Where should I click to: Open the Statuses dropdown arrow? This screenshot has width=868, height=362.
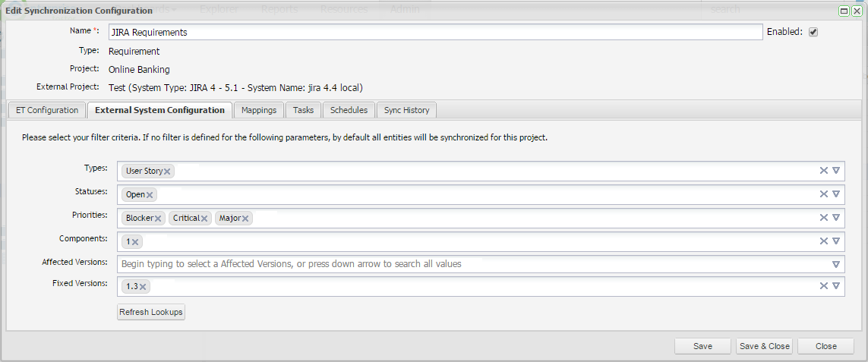835,194
